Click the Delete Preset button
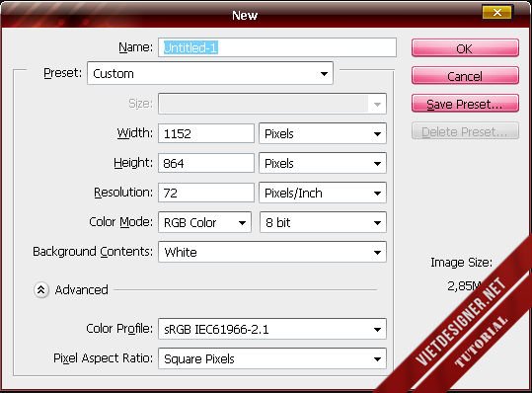This screenshot has height=393, width=532. click(465, 131)
